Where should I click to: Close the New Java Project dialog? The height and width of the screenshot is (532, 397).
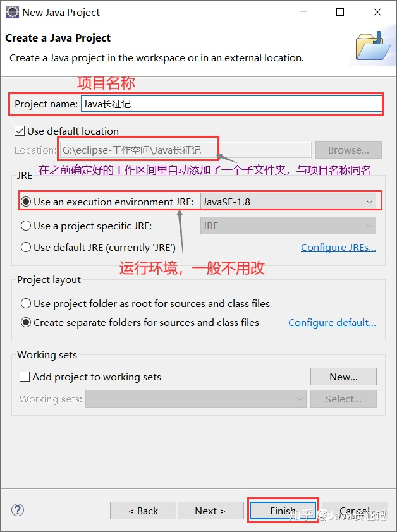coord(377,12)
